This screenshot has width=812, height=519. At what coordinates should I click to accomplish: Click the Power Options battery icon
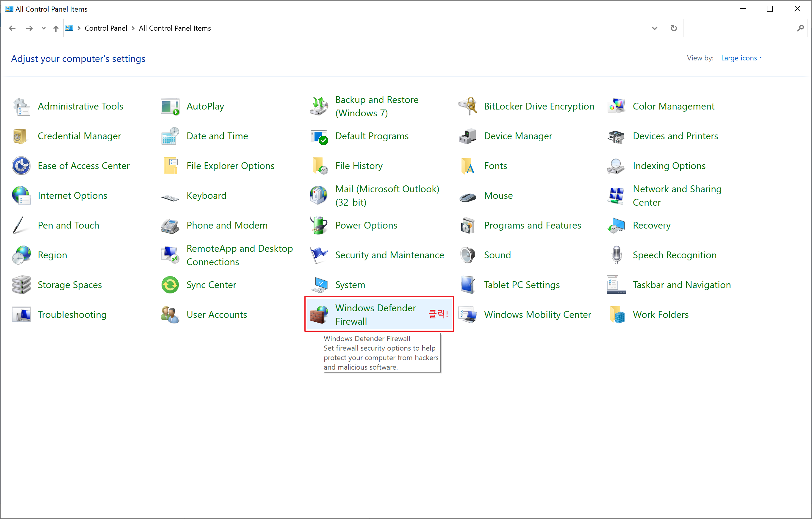318,225
